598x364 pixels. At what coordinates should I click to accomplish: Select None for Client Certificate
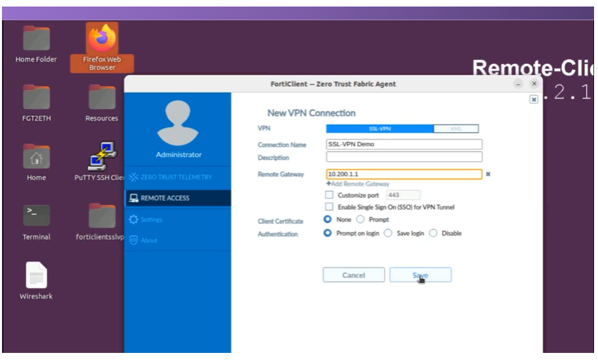(x=327, y=219)
